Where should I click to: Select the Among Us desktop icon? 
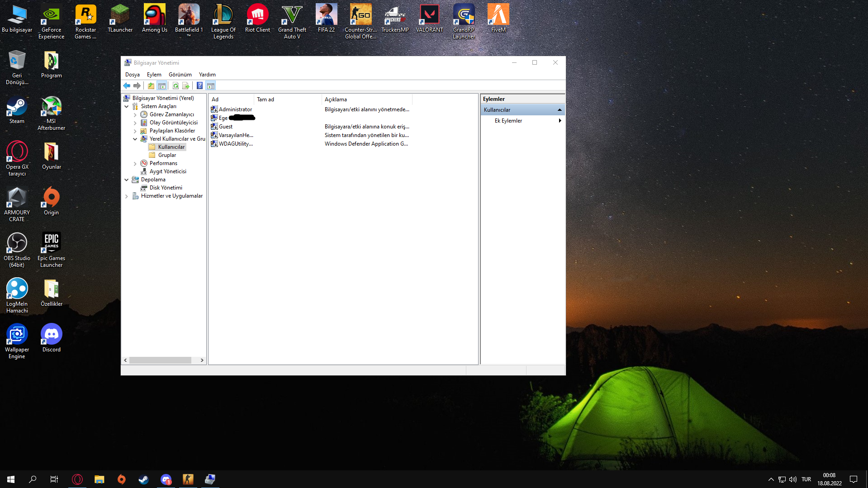point(155,19)
